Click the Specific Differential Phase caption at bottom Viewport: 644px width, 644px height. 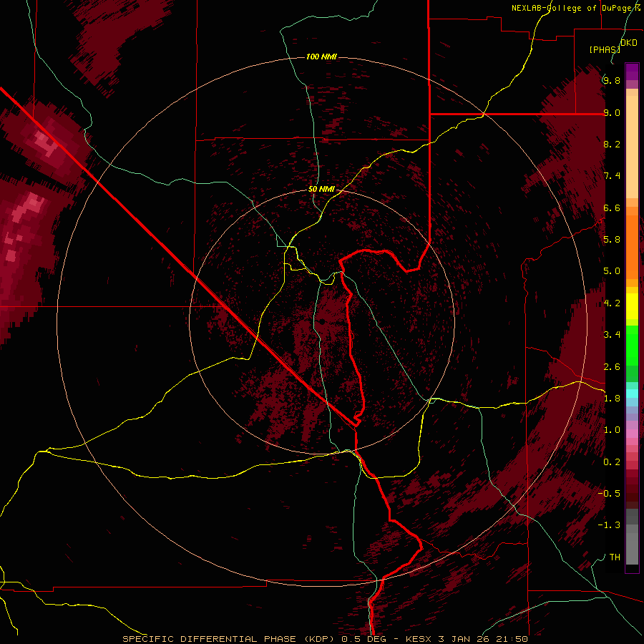(326, 639)
